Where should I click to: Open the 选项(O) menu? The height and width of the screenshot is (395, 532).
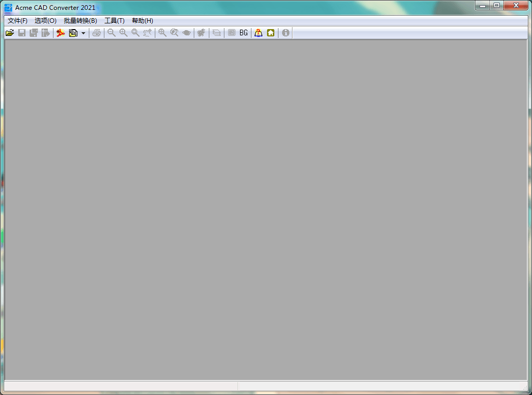pos(45,21)
